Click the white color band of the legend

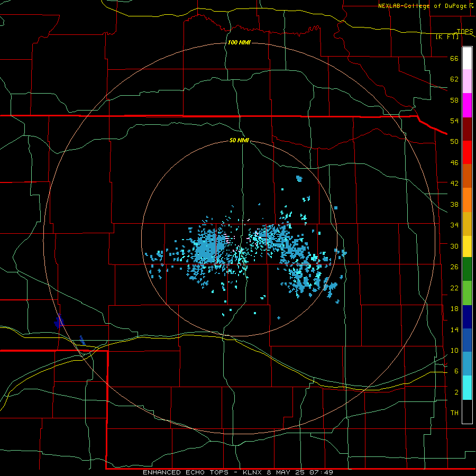tap(467, 58)
